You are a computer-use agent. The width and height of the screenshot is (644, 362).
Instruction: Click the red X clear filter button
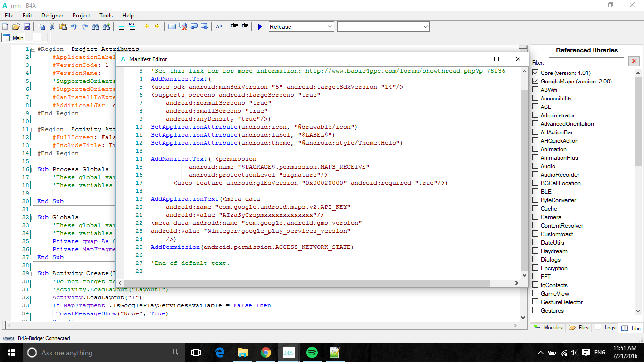[x=634, y=62]
